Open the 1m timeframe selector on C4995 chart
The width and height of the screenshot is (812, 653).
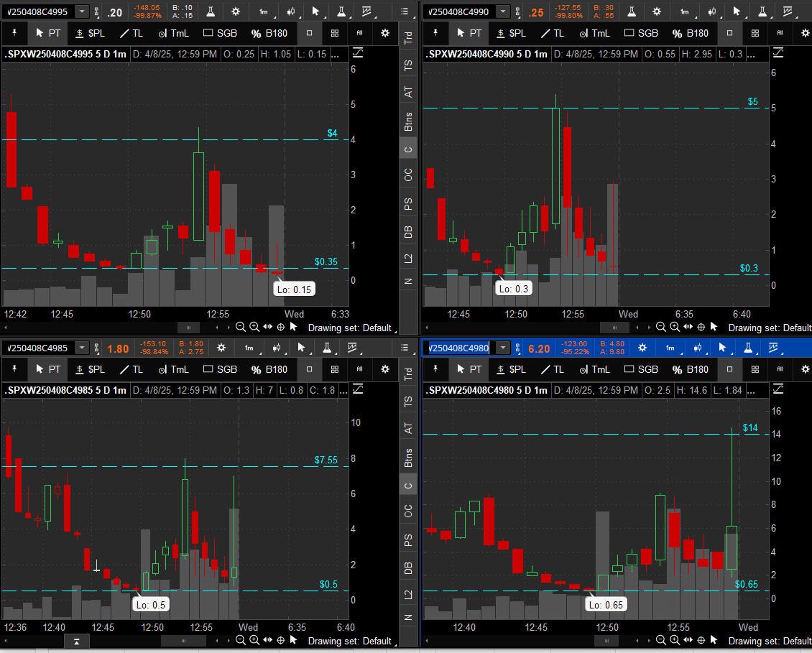264,11
